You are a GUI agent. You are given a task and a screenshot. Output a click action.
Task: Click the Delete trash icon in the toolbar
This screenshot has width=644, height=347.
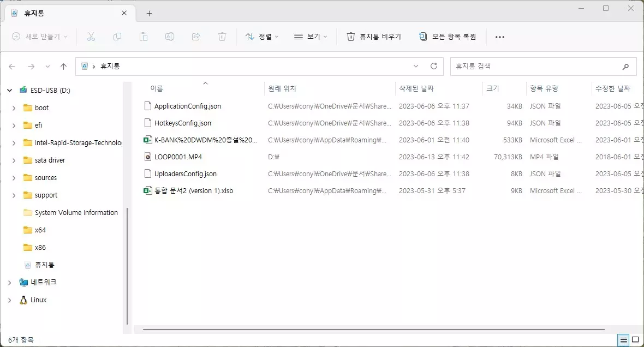point(222,37)
